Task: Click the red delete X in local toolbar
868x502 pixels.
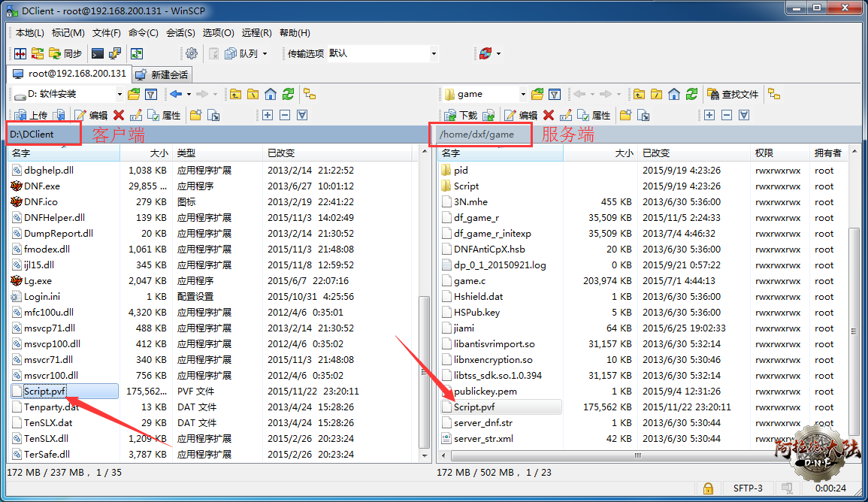Action: (x=118, y=115)
